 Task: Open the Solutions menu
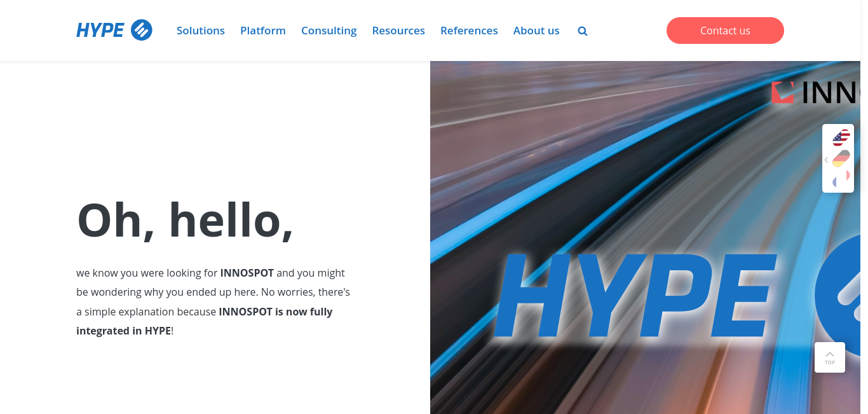[201, 31]
